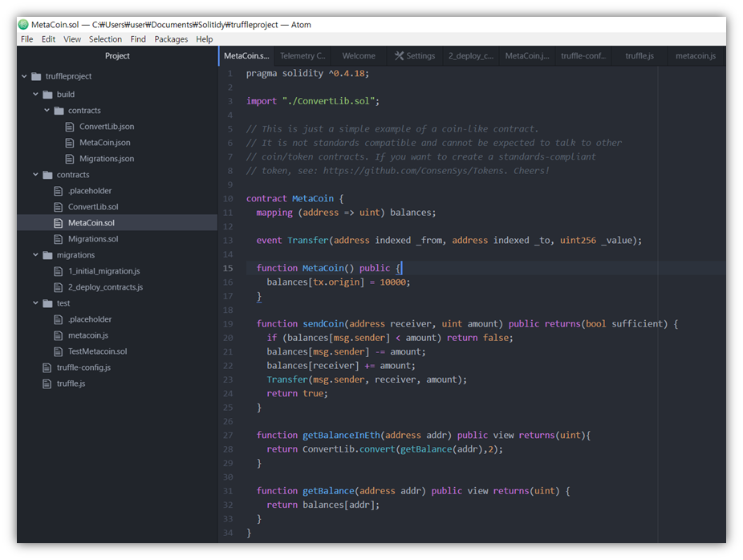Open the Packages menu
Image resolution: width=743 pixels, height=560 pixels.
pos(171,39)
